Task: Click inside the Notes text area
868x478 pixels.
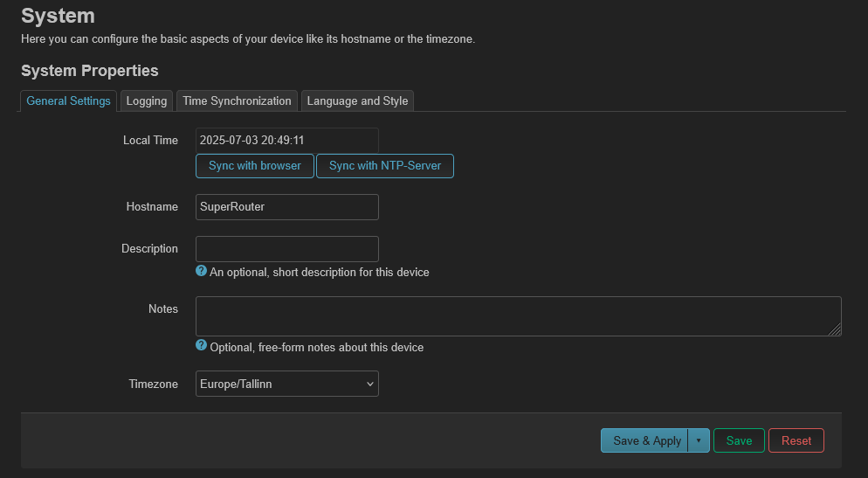Action: click(518, 315)
